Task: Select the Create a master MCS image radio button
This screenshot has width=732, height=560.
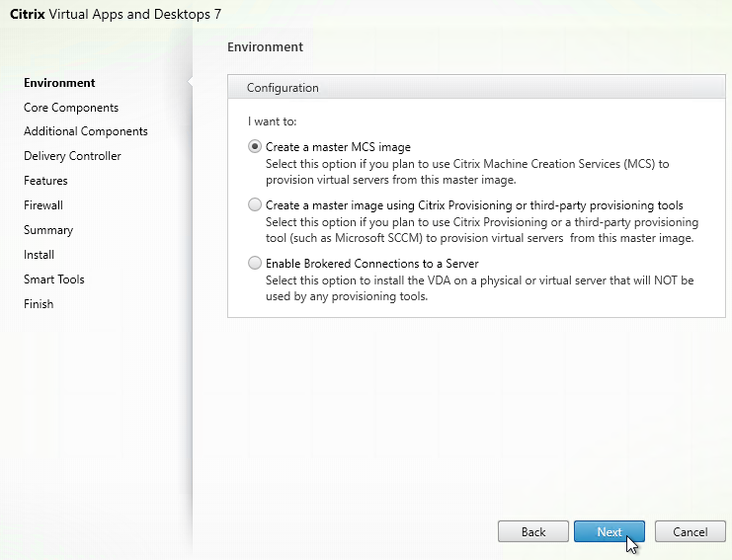Action: pyautogui.click(x=255, y=146)
